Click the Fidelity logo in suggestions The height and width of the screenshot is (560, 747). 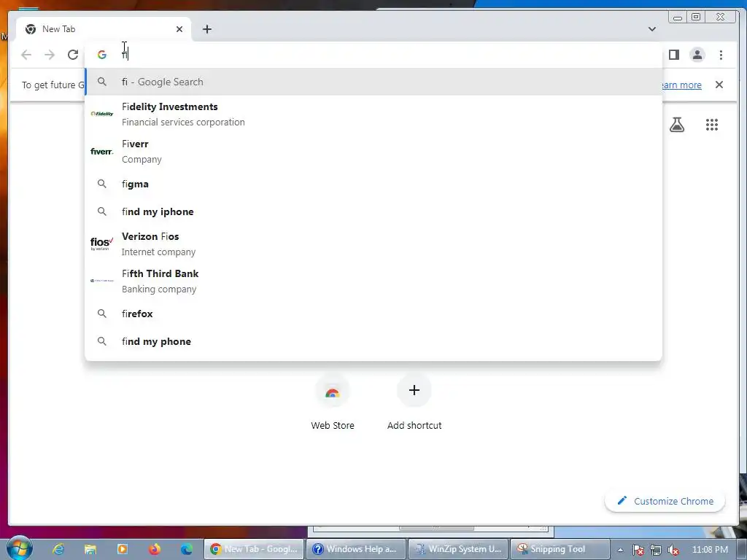click(102, 114)
